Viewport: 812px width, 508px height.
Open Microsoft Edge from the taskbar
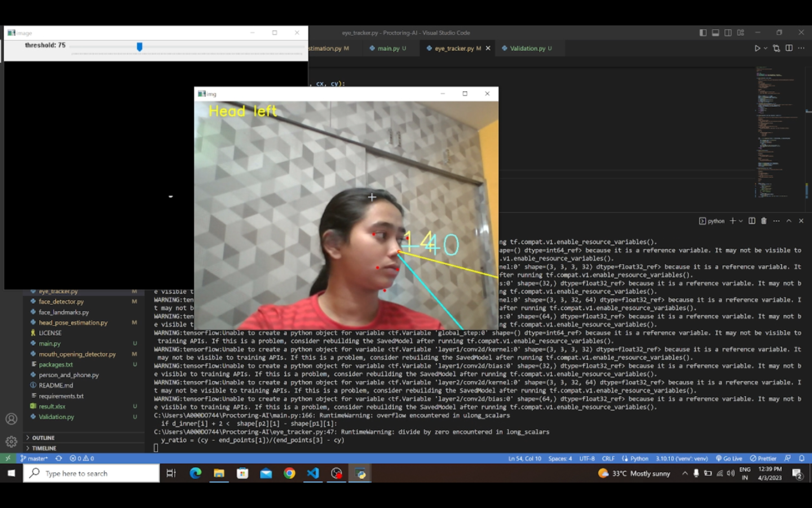195,473
